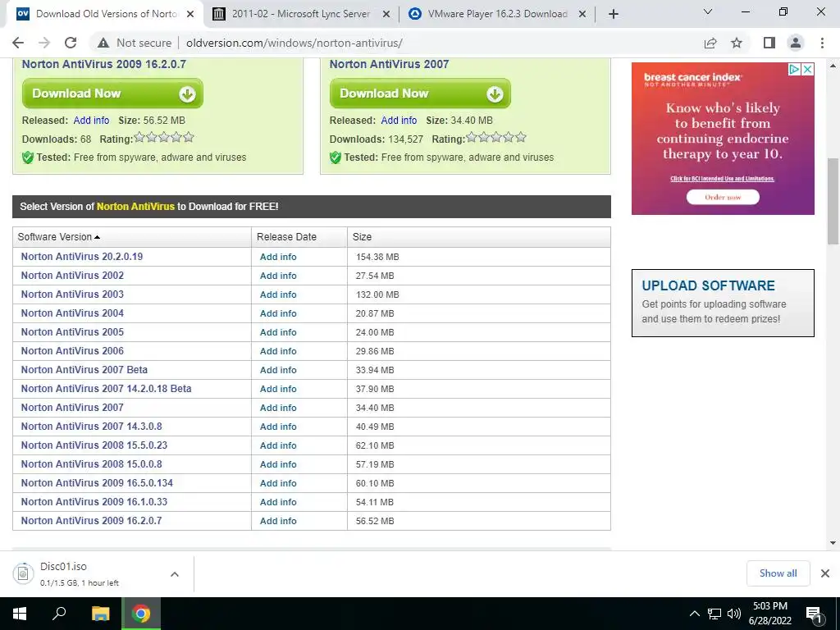Viewport: 840px width, 630px height.
Task: Click Add info for Norton AntiVirus 20.2.0.19
Action: click(x=278, y=257)
